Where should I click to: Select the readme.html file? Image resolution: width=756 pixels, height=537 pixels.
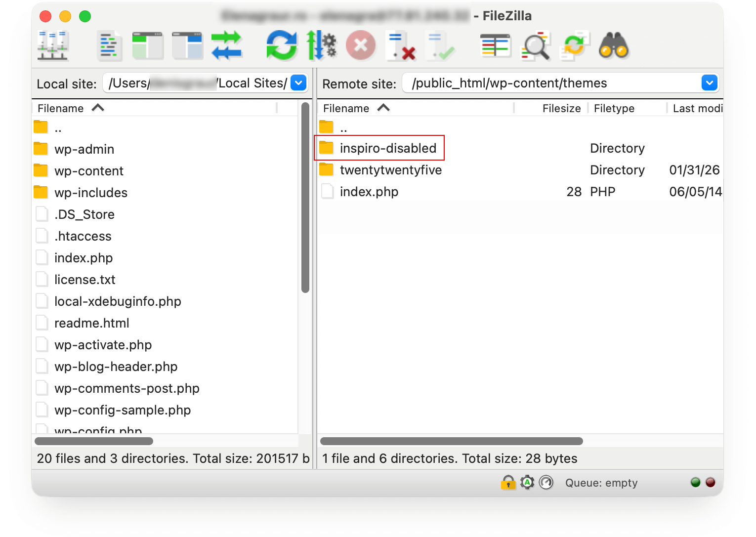(x=165, y=323)
